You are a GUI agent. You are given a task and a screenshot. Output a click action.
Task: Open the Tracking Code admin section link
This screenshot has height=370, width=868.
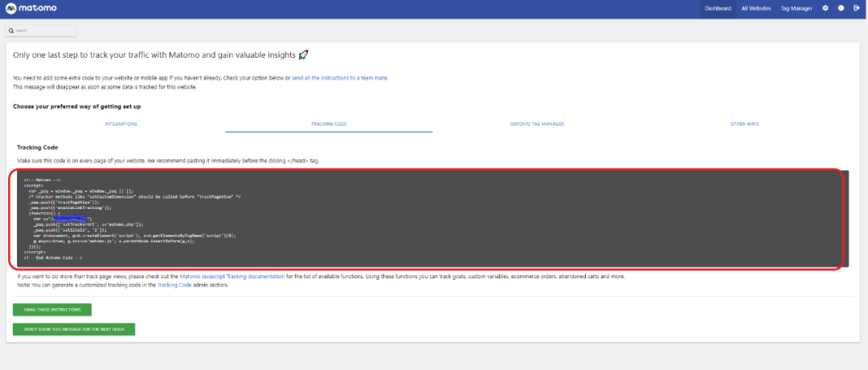(x=174, y=285)
